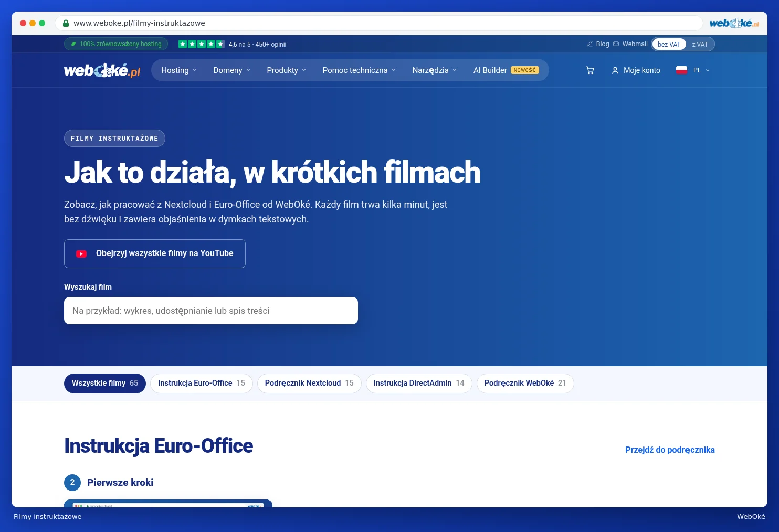The height and width of the screenshot is (532, 779).
Task: Select the 'Wszystkie filmy' filter tab
Action: [105, 384]
